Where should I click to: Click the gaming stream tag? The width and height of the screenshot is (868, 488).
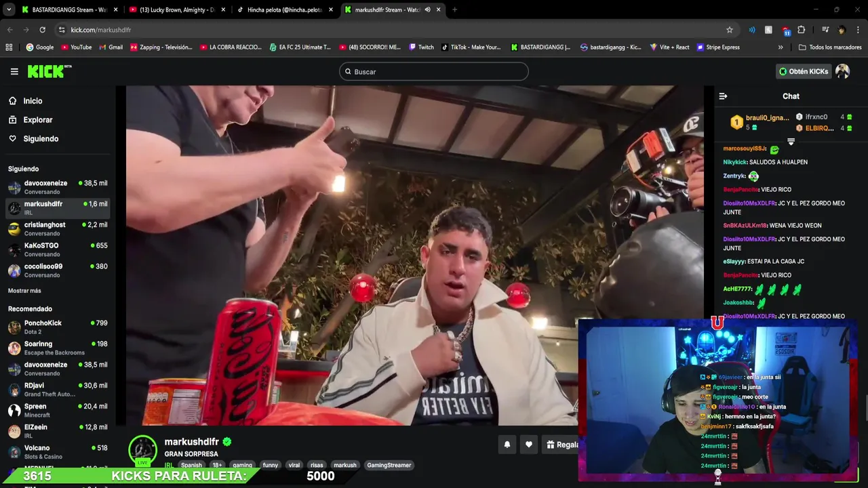pyautogui.click(x=242, y=465)
